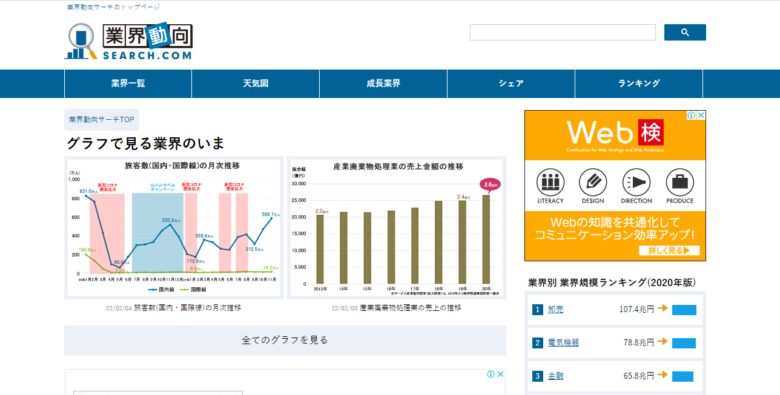Click rank number 2 badge
Screen dimensions: 780x395
pos(537,343)
